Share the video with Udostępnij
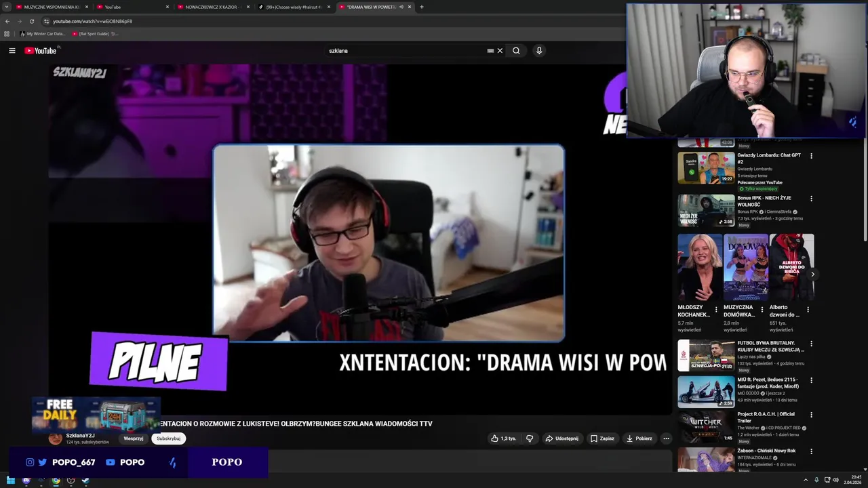This screenshot has height=488, width=868. (x=562, y=439)
